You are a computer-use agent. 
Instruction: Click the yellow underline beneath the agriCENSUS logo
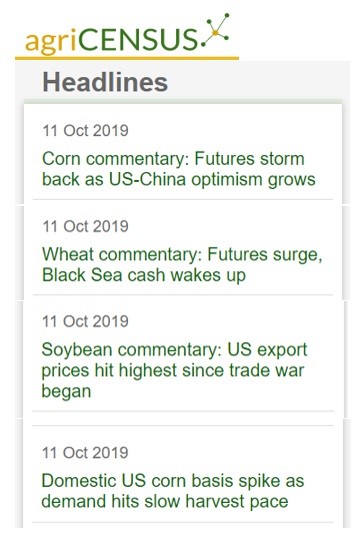coord(127,58)
